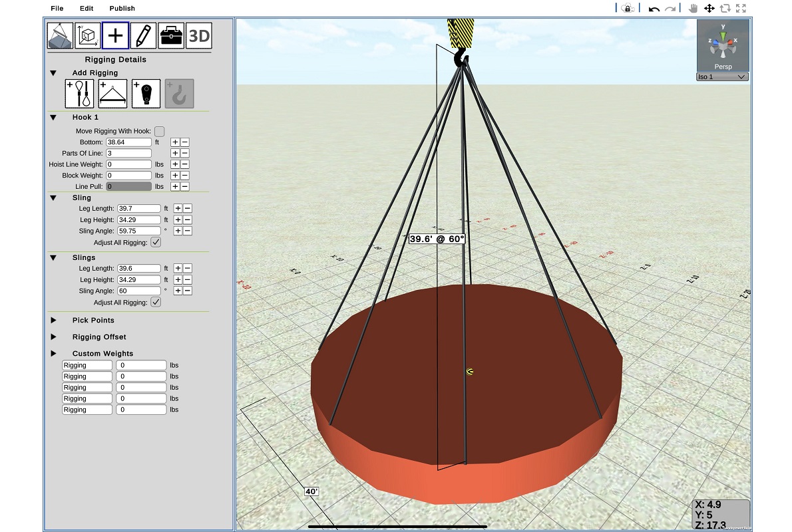Uncheck Adjust All Rigging under Sling
Viewport: 792px width, 532px height.
pos(157,242)
